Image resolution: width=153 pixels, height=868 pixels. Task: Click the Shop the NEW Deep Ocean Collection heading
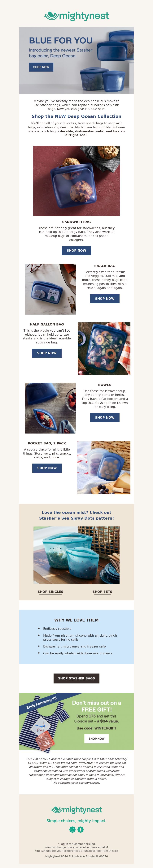(x=76, y=116)
